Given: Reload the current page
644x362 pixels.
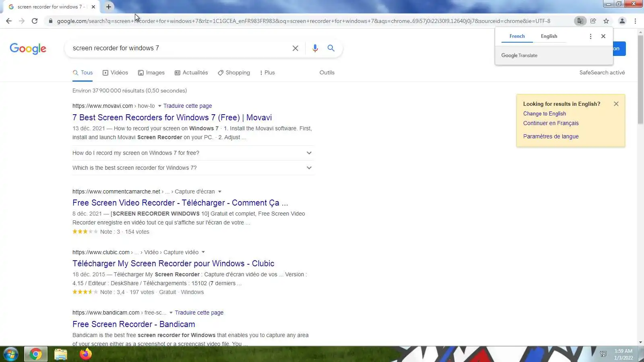Looking at the screenshot, I should (x=35, y=21).
